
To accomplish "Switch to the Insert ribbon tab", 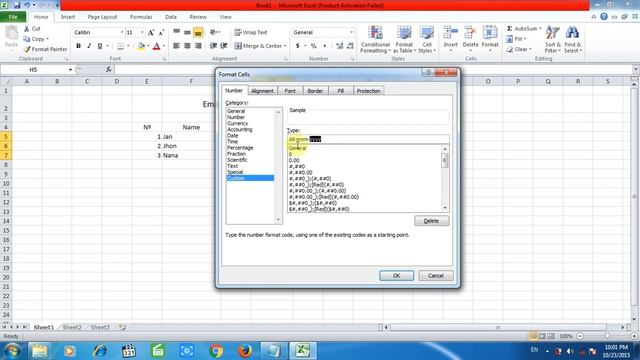I will (68, 17).
